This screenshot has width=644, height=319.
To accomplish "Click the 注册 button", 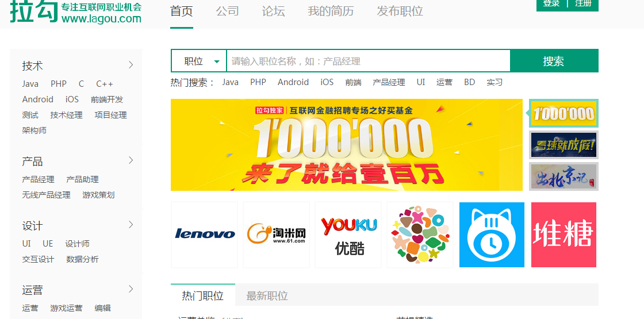I will 583,3.
